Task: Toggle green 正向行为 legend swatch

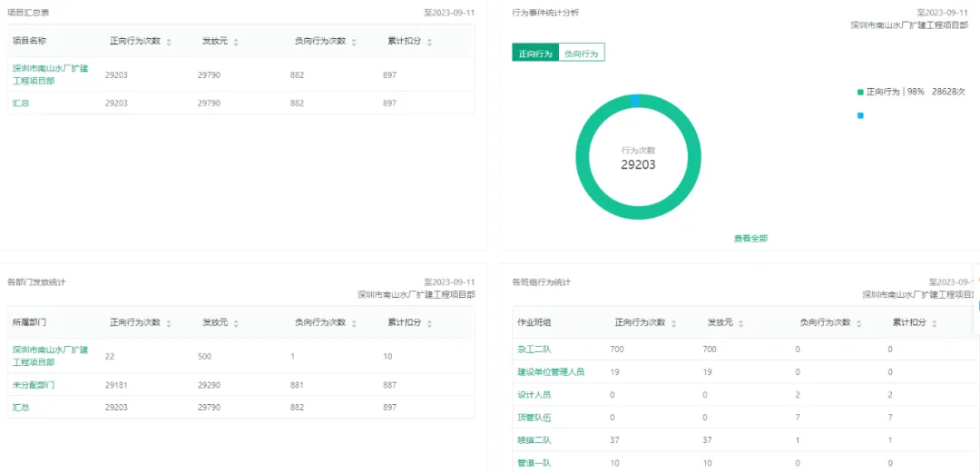Action: tap(860, 92)
